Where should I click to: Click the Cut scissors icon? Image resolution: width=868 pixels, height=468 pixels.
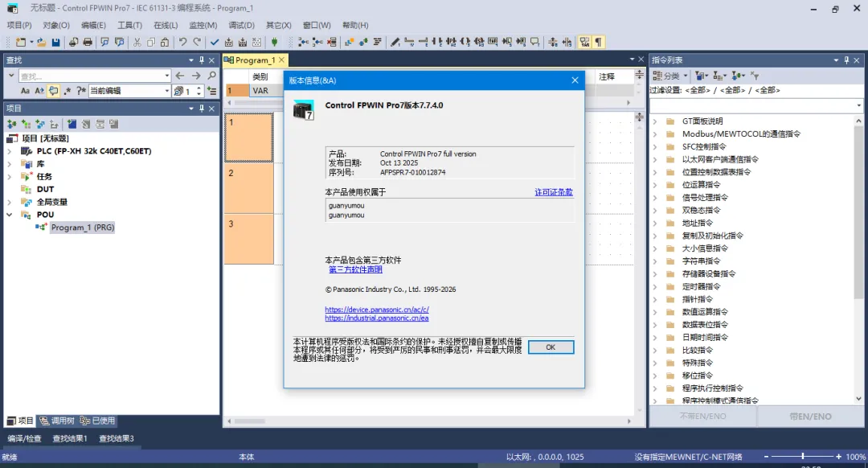[137, 42]
